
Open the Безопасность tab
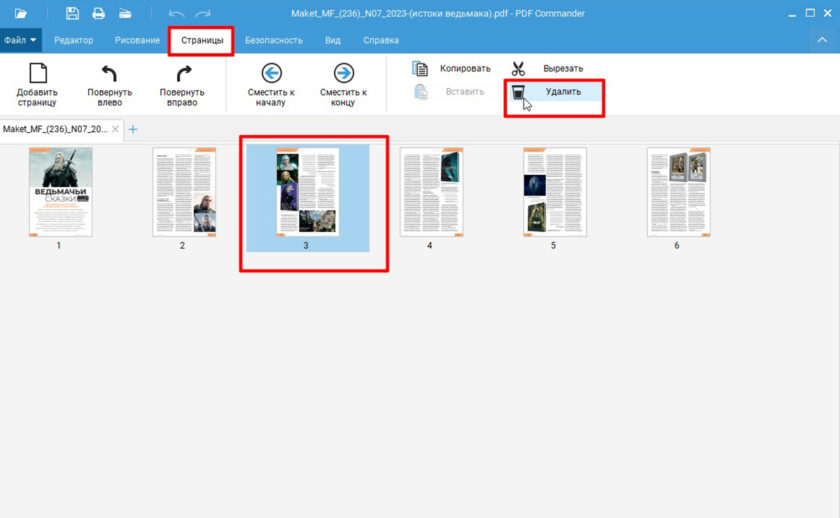[274, 40]
